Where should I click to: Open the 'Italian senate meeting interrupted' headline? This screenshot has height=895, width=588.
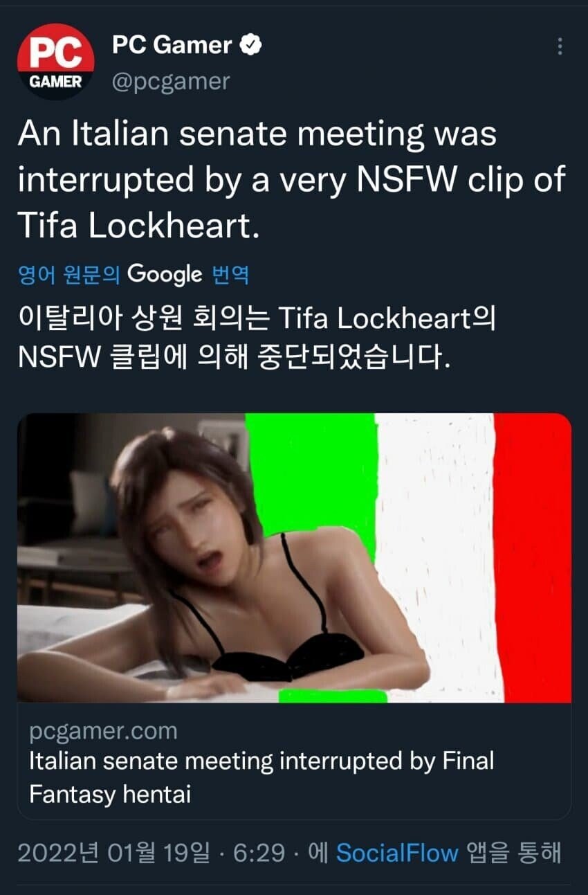coord(261,777)
